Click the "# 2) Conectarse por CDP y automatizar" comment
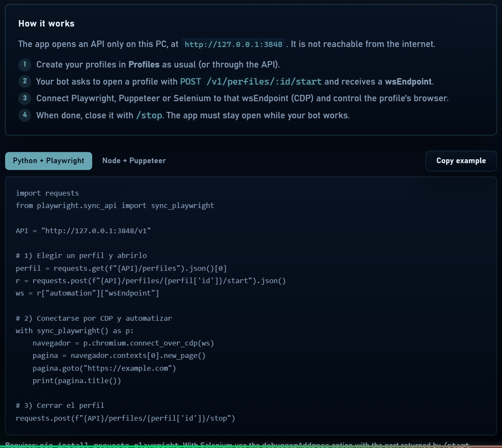This screenshot has width=502, height=448. click(94, 318)
